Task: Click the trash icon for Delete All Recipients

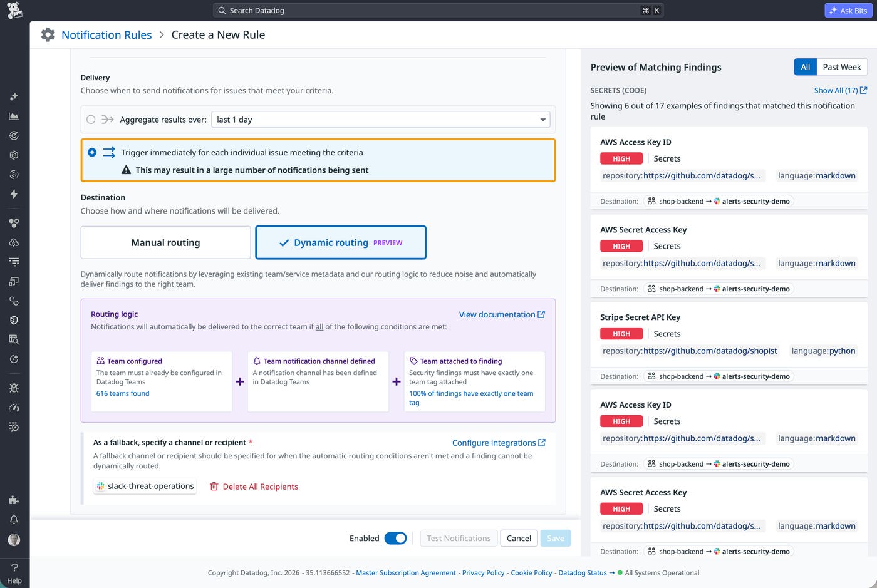Action: coord(214,487)
